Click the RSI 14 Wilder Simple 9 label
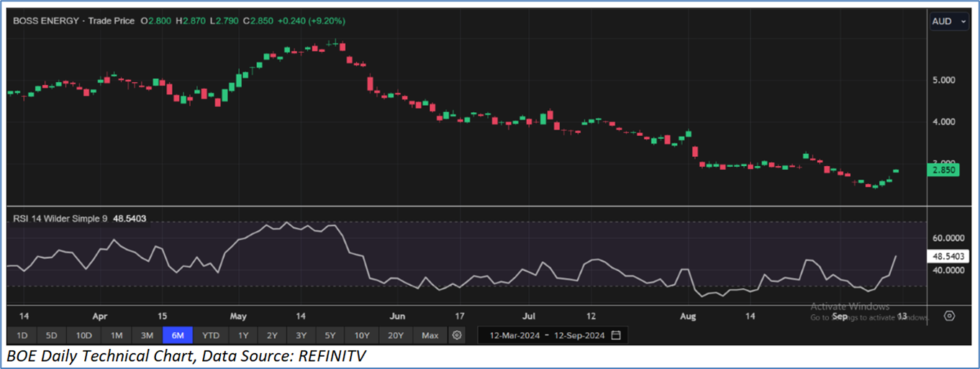Image resolution: width=980 pixels, height=369 pixels. click(60, 218)
